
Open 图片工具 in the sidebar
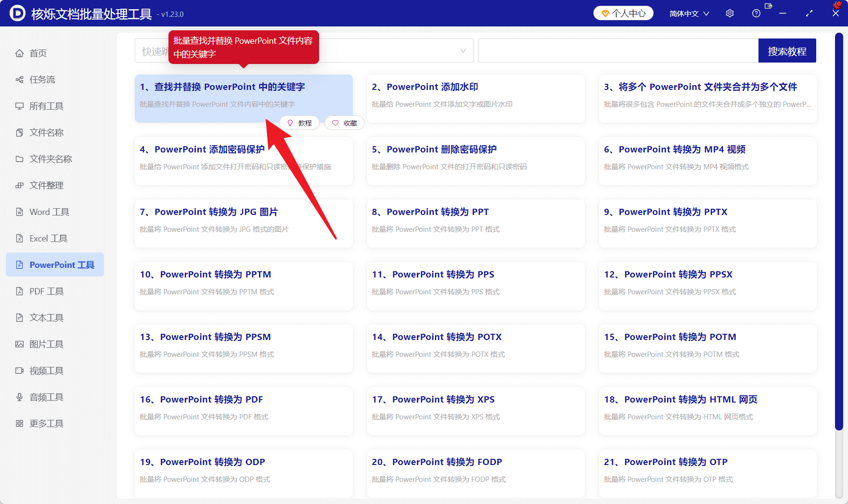point(55,344)
